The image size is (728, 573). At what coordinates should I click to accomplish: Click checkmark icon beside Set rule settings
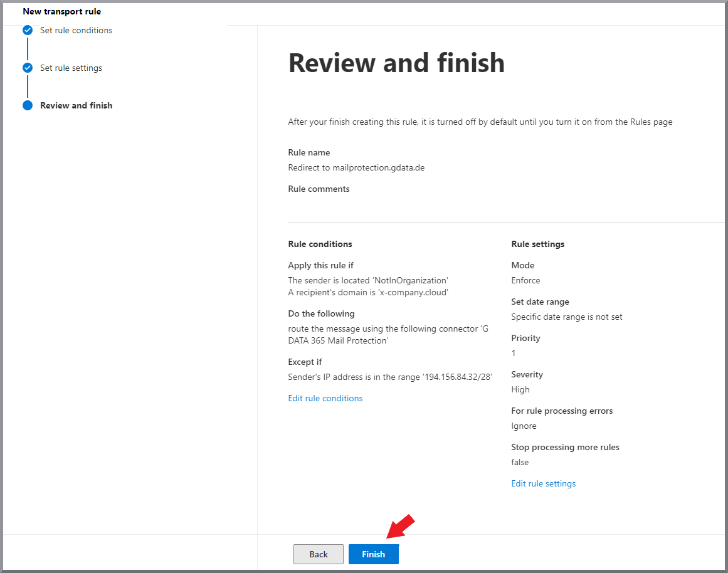click(x=28, y=68)
